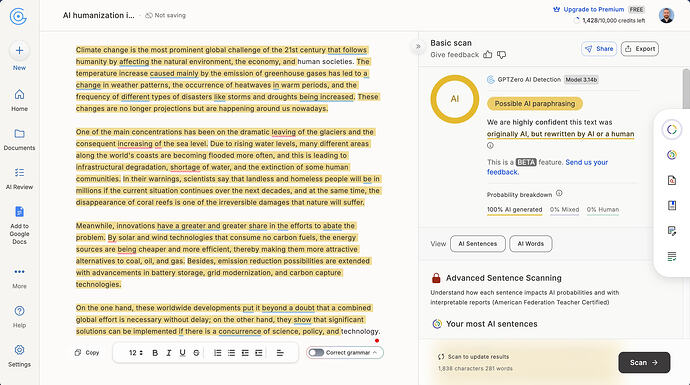Screen dimensions: 690x385
Task: Click the Send us your feedback link
Action: pos(547,167)
